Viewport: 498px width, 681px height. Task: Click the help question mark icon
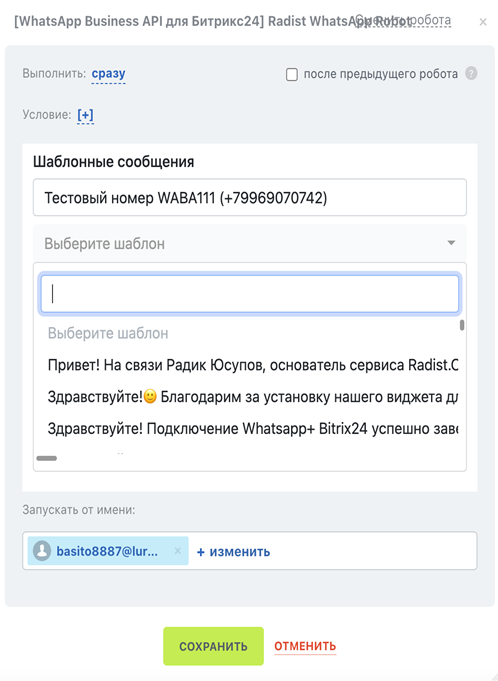click(471, 74)
